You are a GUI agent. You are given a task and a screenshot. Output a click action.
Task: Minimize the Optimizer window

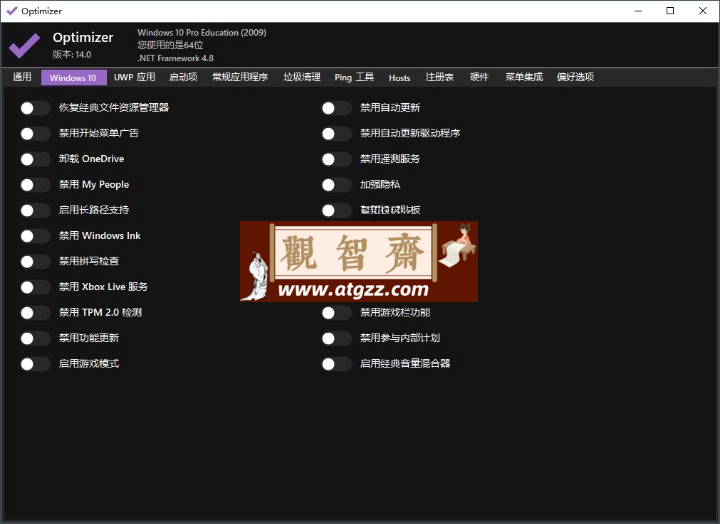point(638,11)
